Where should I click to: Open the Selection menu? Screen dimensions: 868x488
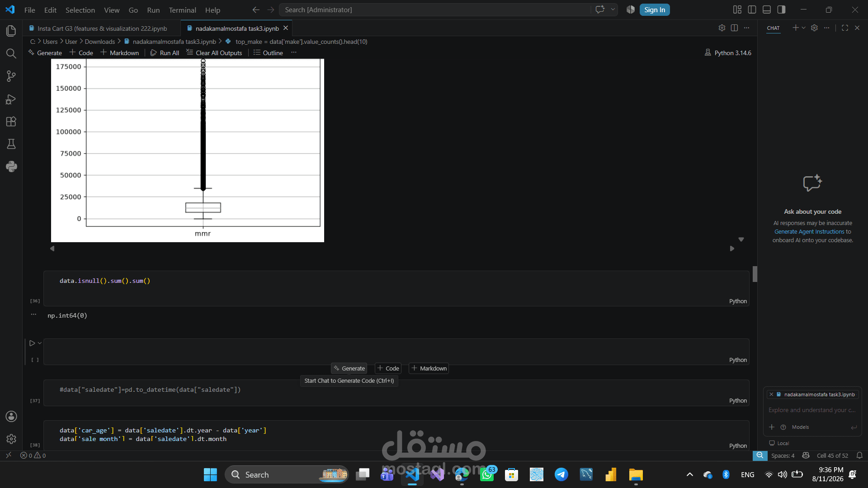[80, 10]
